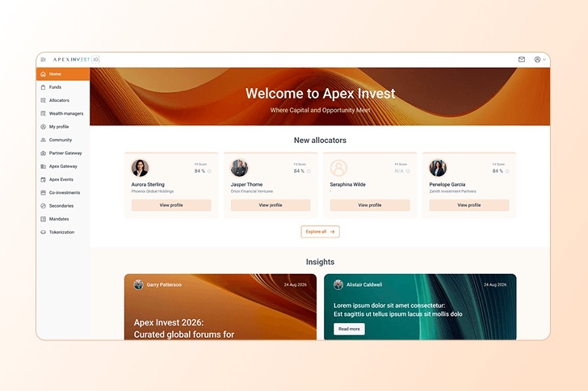Click the Wealth managers sidebar icon
The image size is (588, 391).
point(43,113)
